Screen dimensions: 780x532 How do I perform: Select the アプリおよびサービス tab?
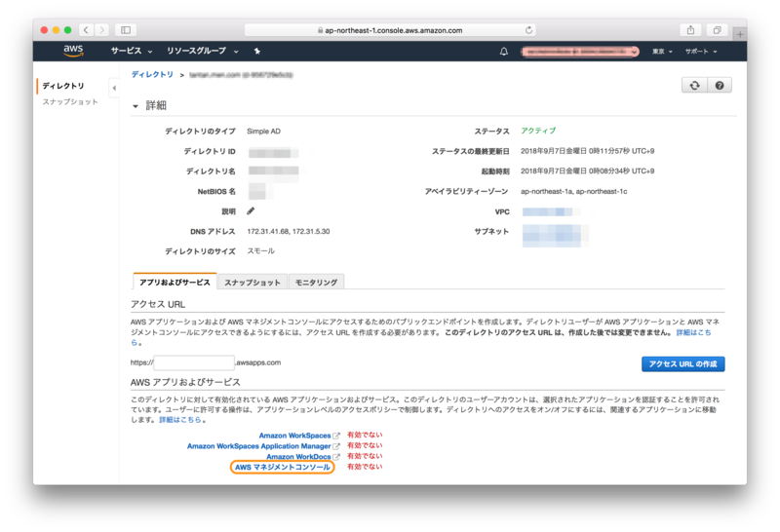175,283
